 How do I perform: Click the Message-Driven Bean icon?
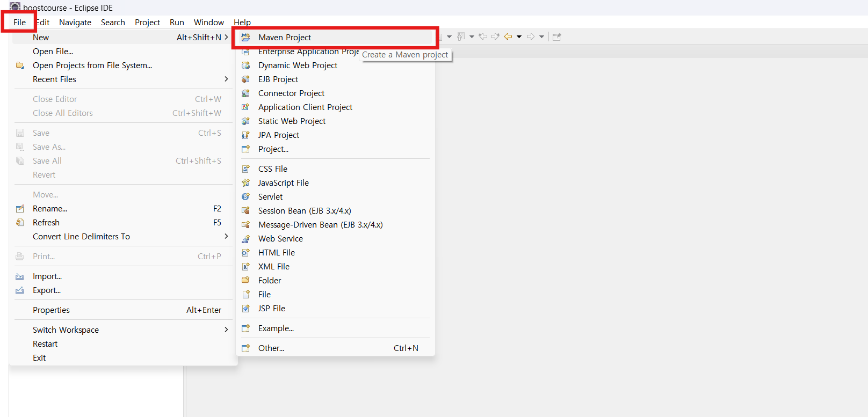pyautogui.click(x=245, y=225)
